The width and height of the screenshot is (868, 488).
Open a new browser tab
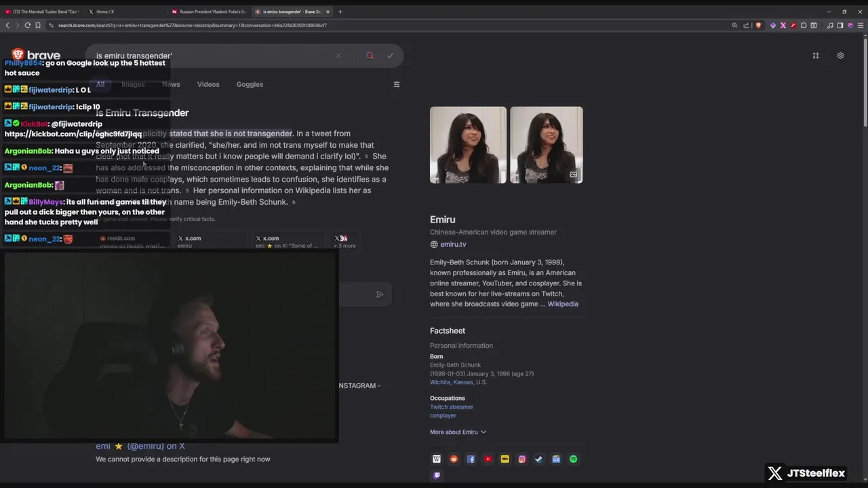coord(340,12)
